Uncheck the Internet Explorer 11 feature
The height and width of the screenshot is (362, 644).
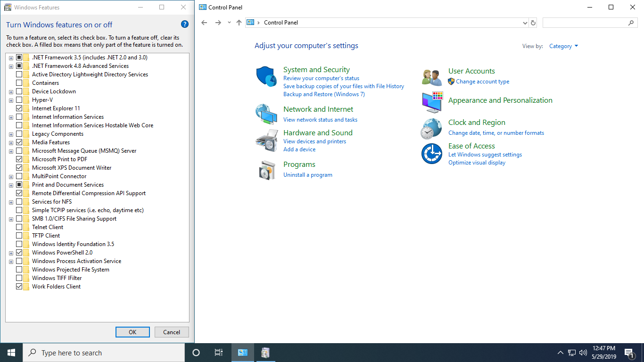pos(19,108)
